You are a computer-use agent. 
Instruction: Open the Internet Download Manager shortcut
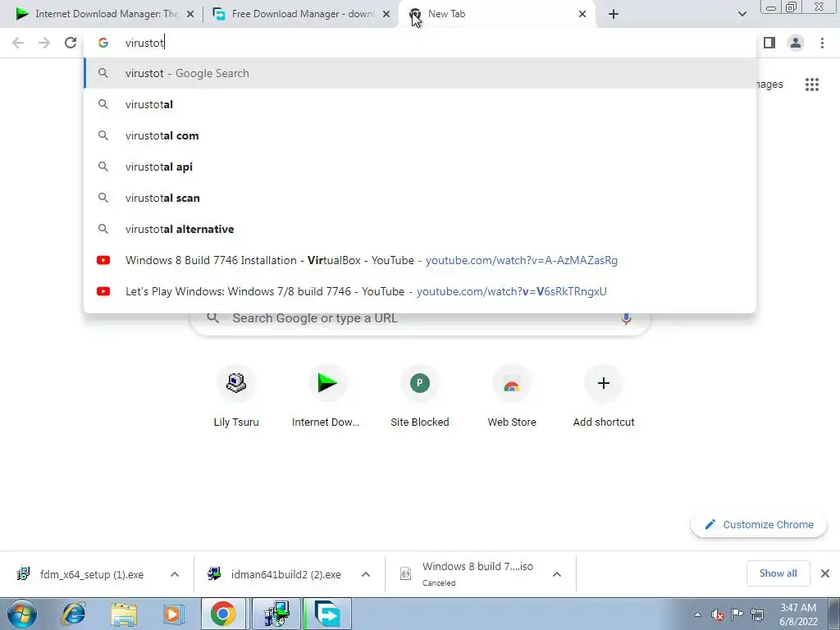point(326,397)
